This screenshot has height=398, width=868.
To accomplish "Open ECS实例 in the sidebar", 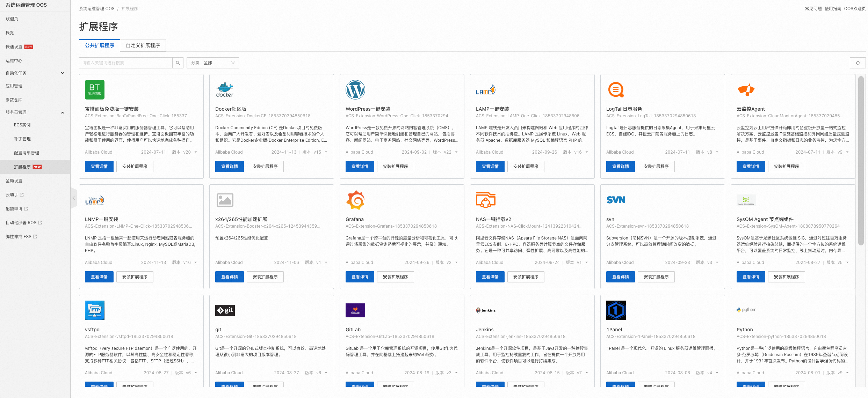I will coord(22,125).
